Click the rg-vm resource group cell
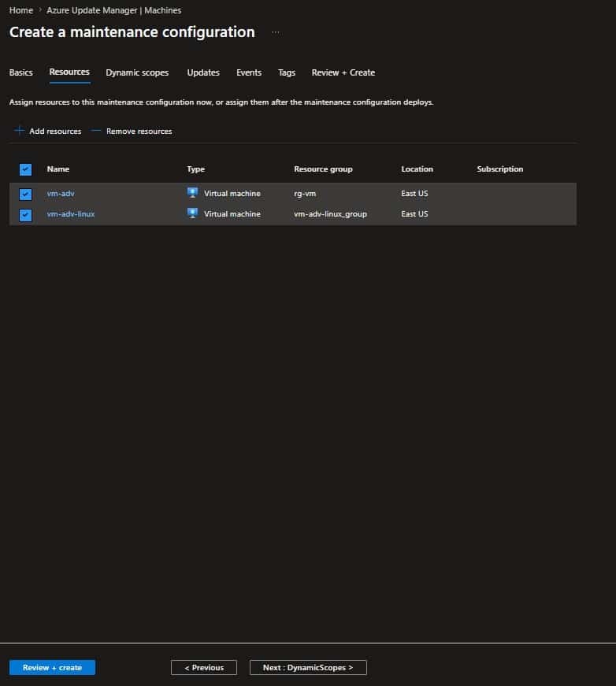Screen dimensions: 616x686 click(305, 194)
